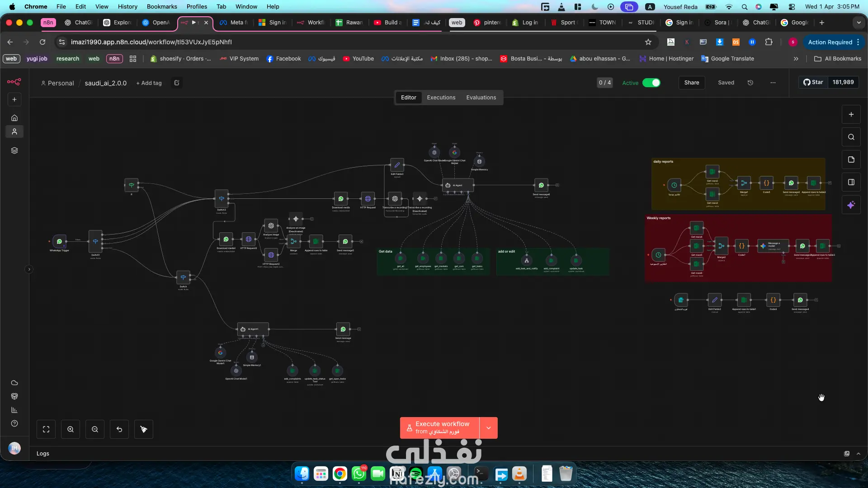Click the n8n logo in the sidebar

14,82
